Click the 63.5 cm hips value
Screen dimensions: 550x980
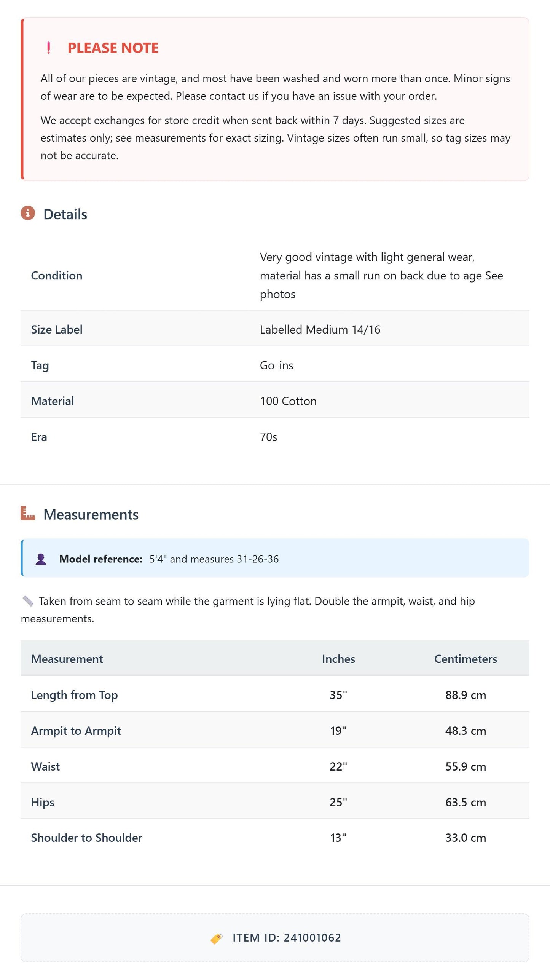[466, 803]
